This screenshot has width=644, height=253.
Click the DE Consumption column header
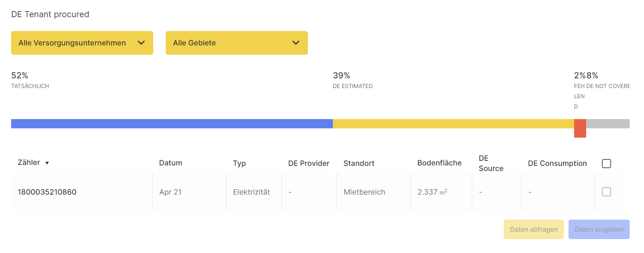(557, 163)
